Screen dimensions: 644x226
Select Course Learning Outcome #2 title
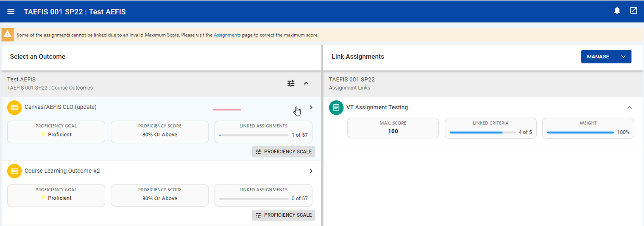tap(62, 171)
